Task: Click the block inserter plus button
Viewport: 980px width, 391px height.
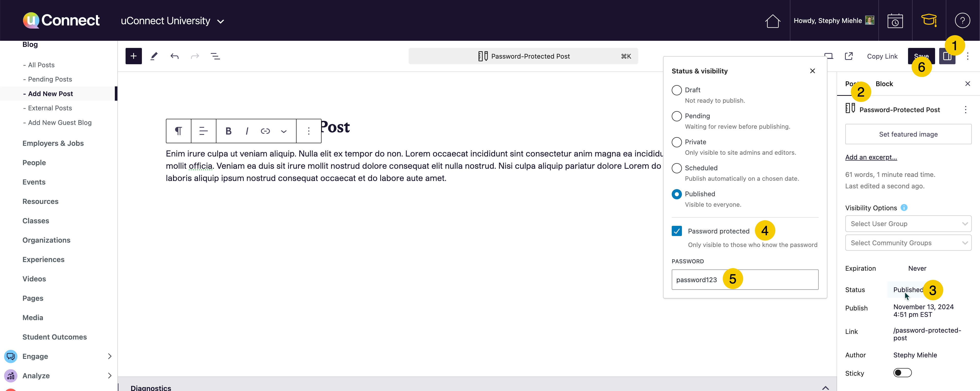Action: coord(133,56)
